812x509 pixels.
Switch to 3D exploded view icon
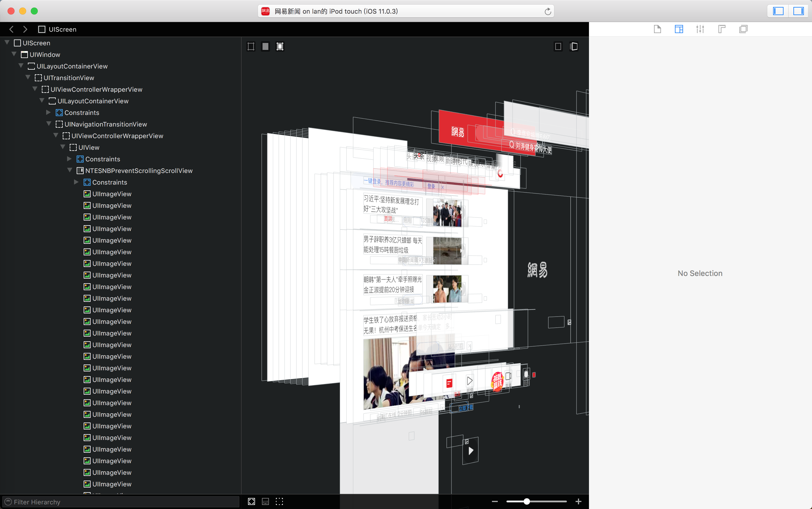coord(574,46)
